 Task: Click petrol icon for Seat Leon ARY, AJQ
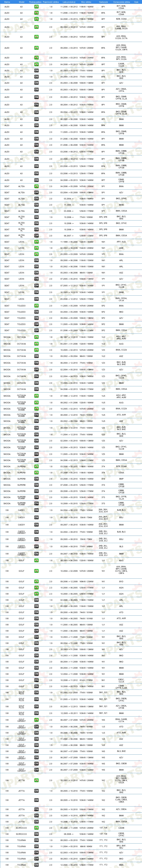point(36,242)
